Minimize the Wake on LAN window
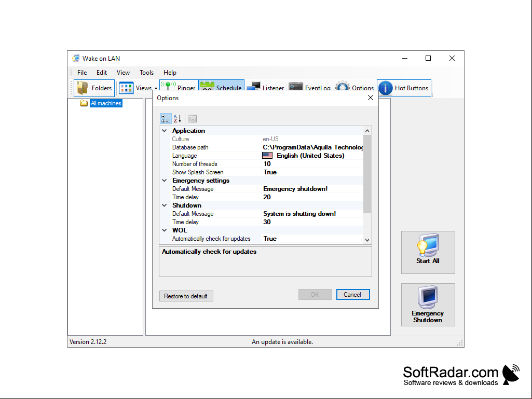 (x=405, y=58)
